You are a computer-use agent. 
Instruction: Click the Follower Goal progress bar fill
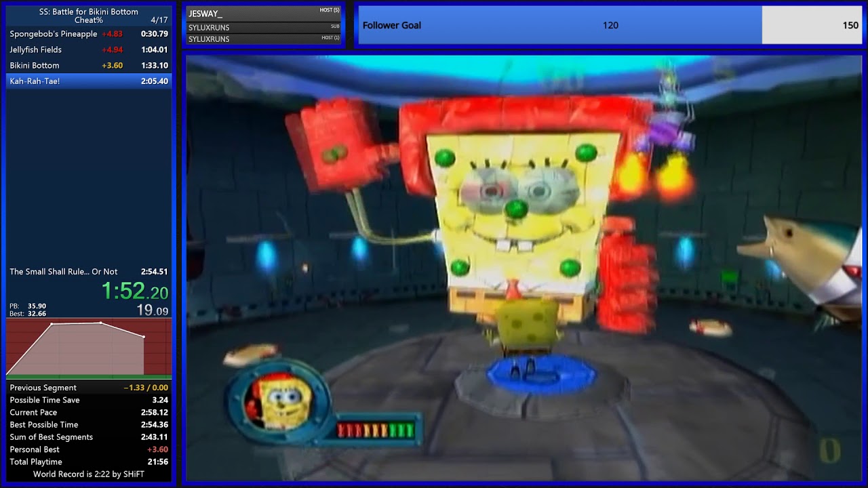tap(560, 25)
